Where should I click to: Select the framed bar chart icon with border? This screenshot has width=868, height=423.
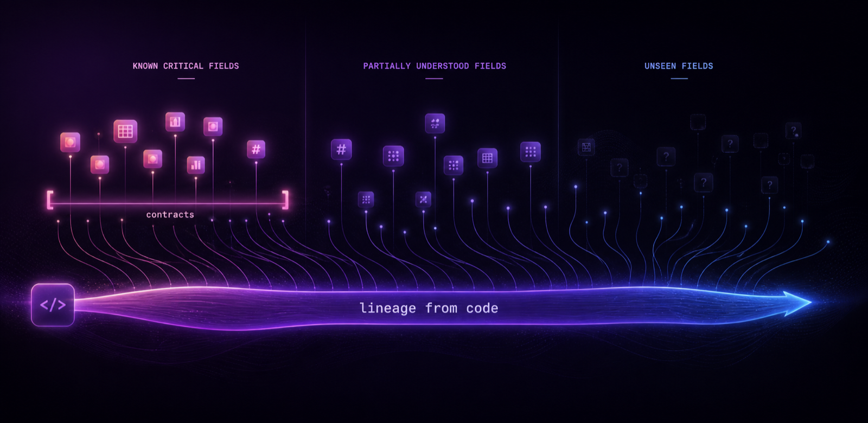175,122
